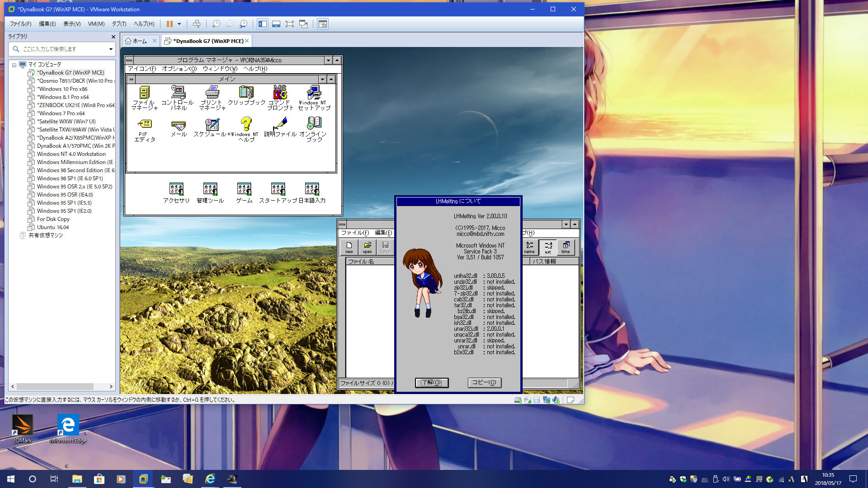Open VMware 表示(V) menu
This screenshot has width=868, height=488.
72,24
